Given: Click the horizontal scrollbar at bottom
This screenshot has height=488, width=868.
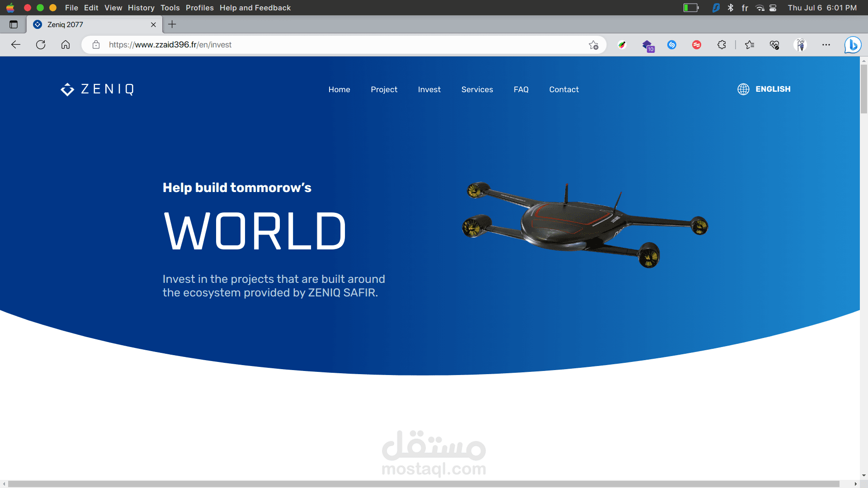Looking at the screenshot, I should pos(424,484).
